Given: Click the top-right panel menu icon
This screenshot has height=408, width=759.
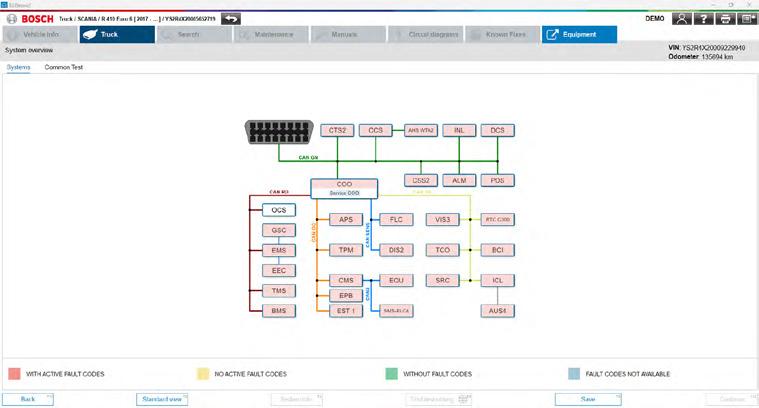Looking at the screenshot, I should pos(747,19).
